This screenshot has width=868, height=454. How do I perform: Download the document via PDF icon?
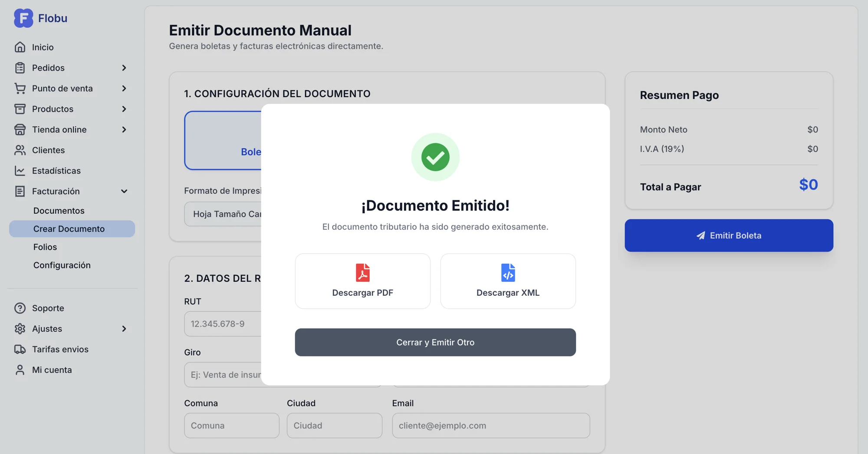tap(362, 273)
